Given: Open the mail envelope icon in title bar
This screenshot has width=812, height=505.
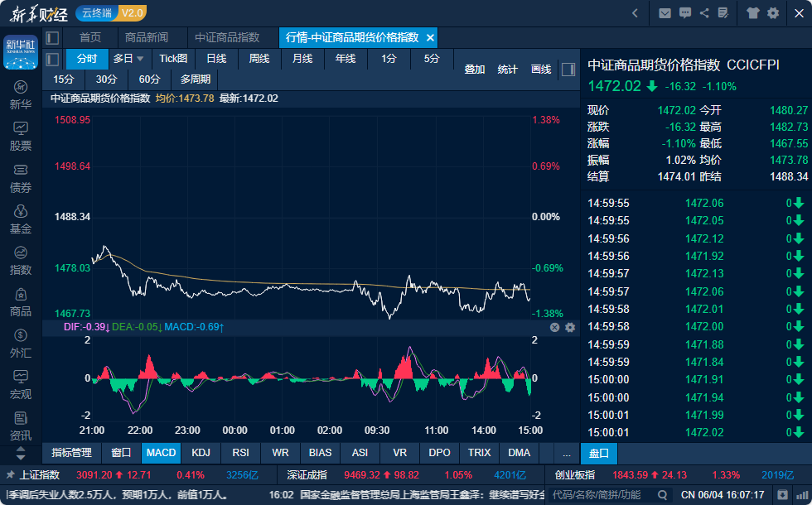Looking at the screenshot, I should pyautogui.click(x=665, y=13).
